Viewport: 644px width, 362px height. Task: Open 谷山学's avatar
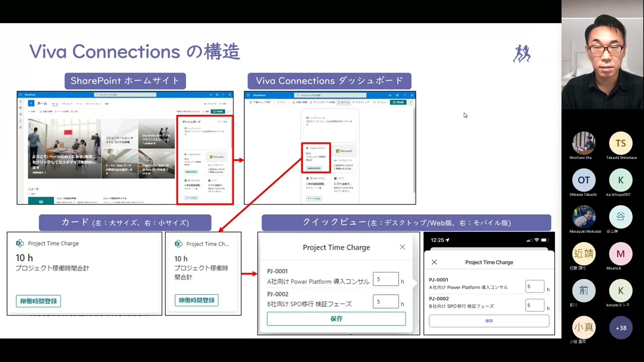tap(621, 217)
